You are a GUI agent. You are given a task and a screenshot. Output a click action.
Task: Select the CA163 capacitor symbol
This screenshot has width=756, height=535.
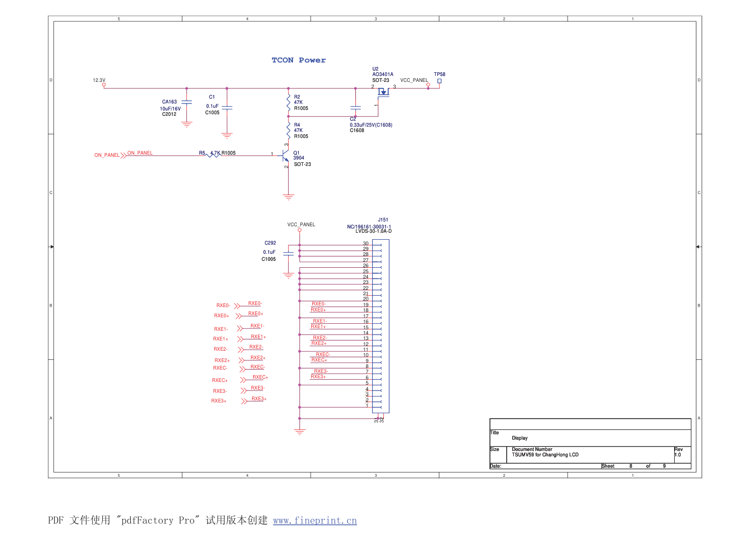186,102
